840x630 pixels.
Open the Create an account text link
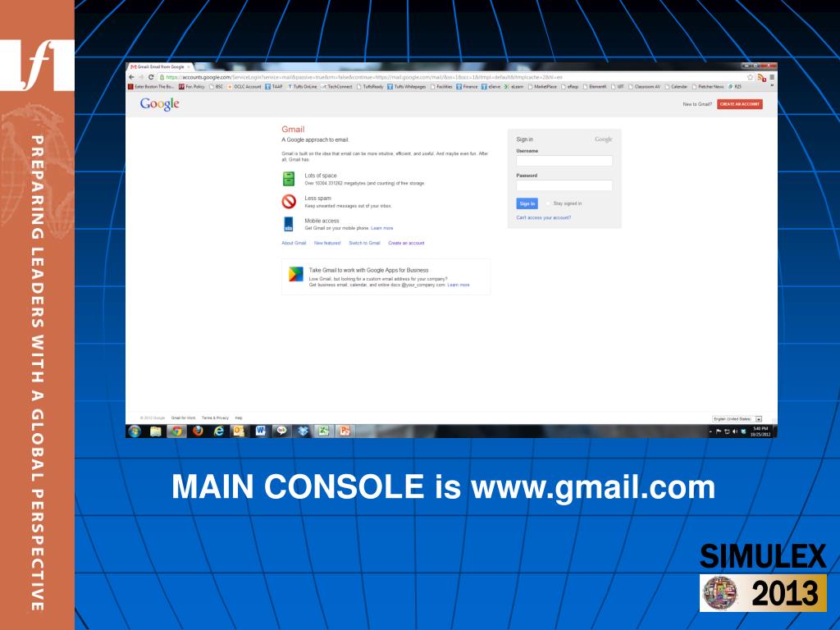tap(406, 243)
